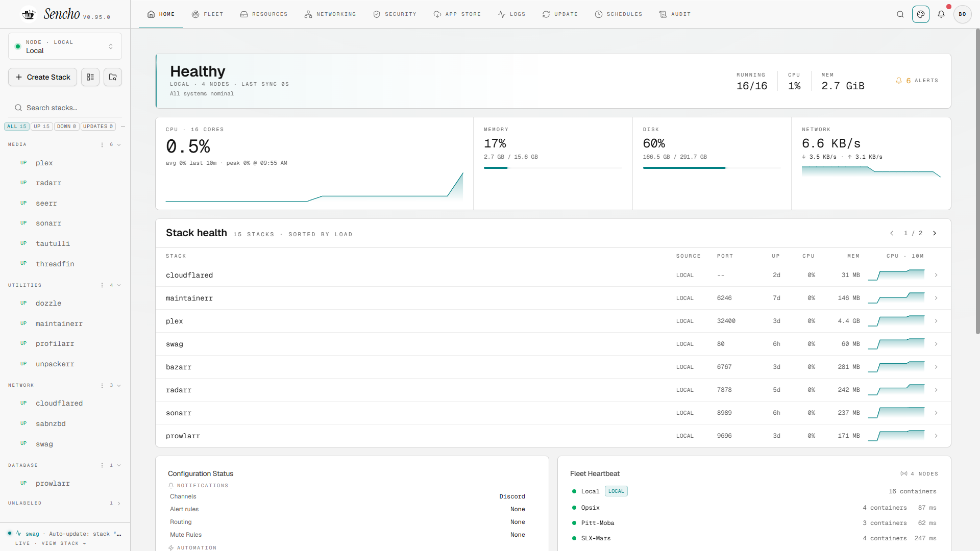Open radarr row detail chevron in table

[x=936, y=390]
